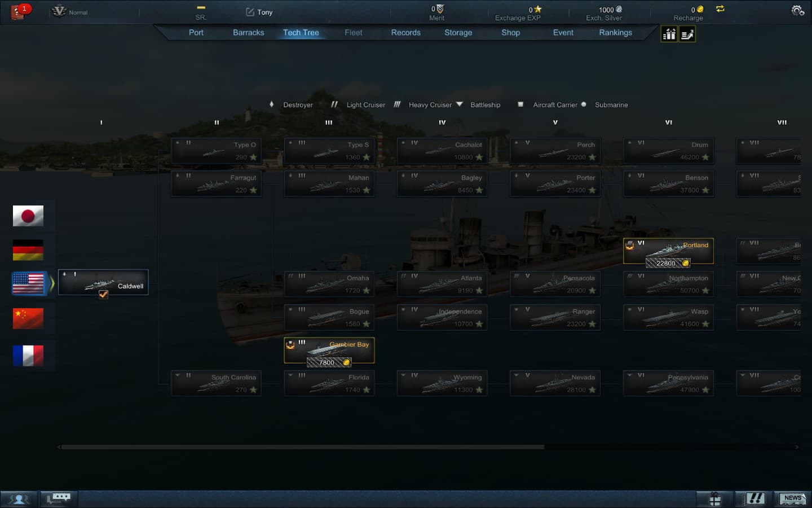Open the settings gear at top right
The image size is (812, 508).
(x=796, y=10)
